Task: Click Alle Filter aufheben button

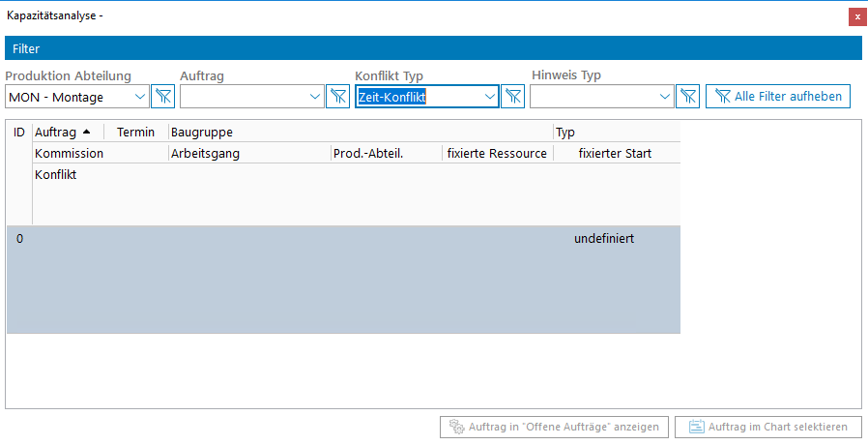Action: pos(778,96)
